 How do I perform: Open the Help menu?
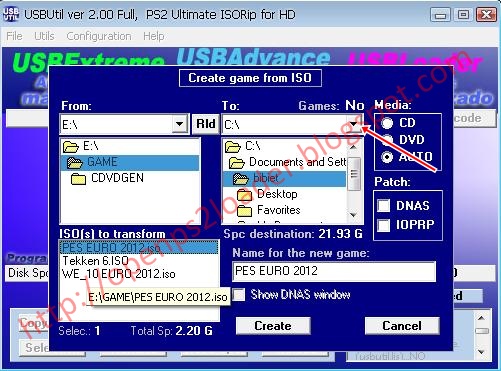pos(153,36)
